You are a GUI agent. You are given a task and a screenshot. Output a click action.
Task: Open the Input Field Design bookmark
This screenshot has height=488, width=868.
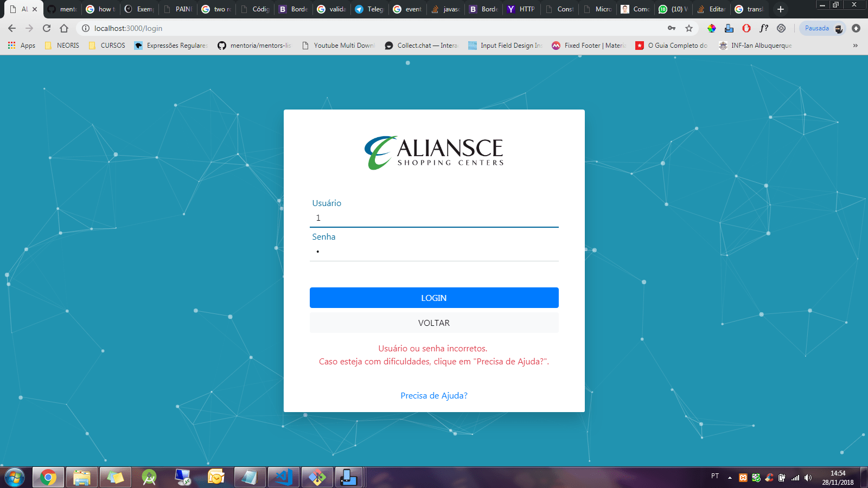tap(505, 46)
